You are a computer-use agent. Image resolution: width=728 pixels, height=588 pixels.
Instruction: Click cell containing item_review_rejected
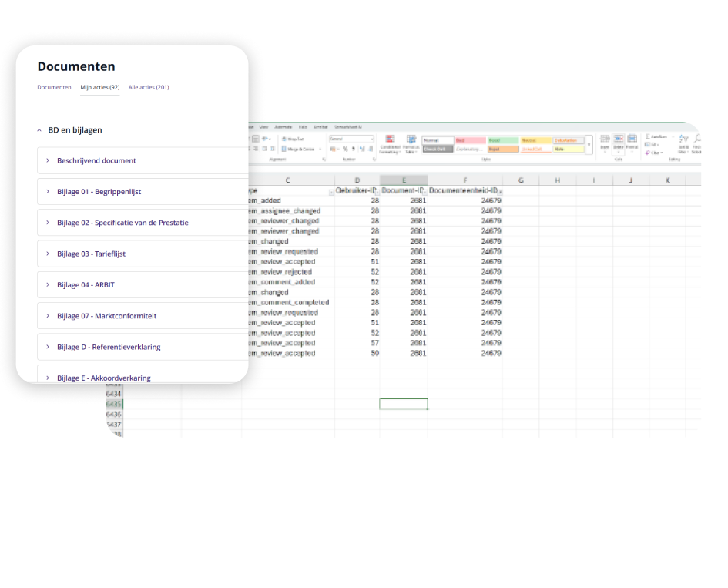click(291, 272)
